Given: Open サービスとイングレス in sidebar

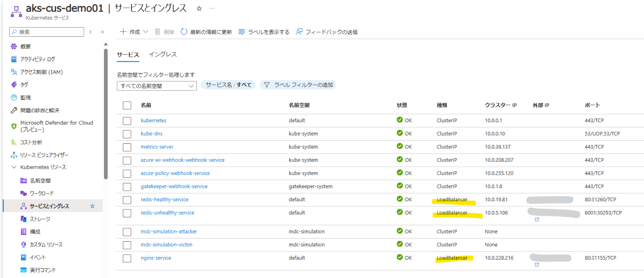Looking at the screenshot, I should tap(52, 206).
